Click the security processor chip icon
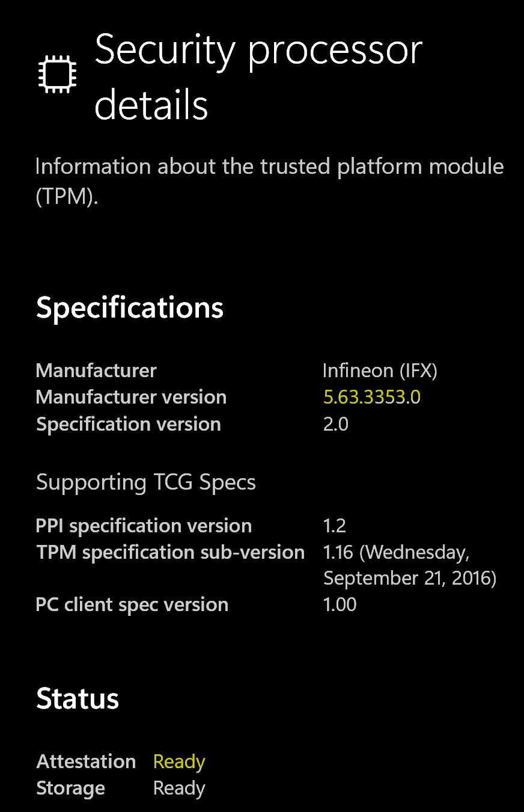Image resolution: width=524 pixels, height=812 pixels. (58, 75)
